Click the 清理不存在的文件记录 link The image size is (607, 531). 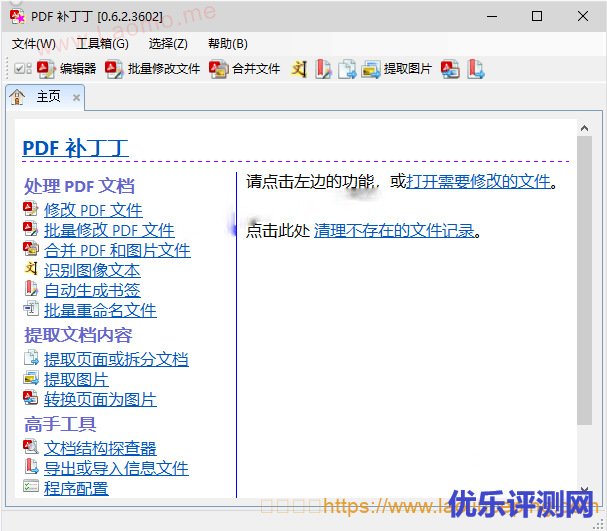393,230
